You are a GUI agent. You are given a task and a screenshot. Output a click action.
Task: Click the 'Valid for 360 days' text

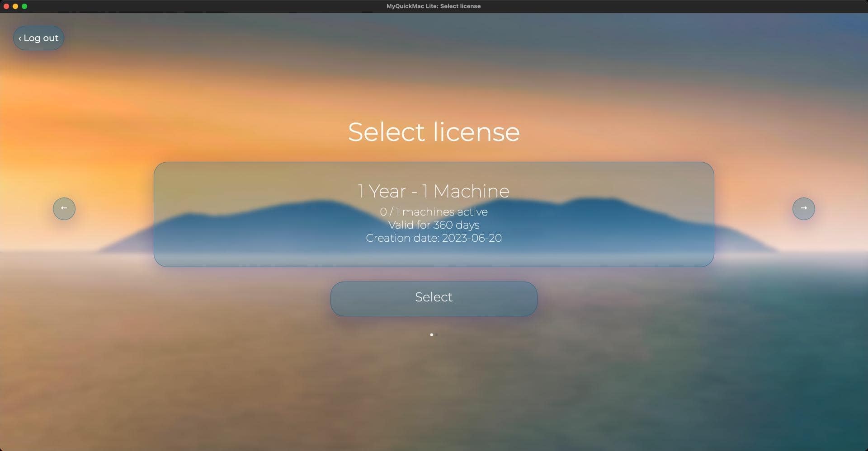click(x=434, y=225)
